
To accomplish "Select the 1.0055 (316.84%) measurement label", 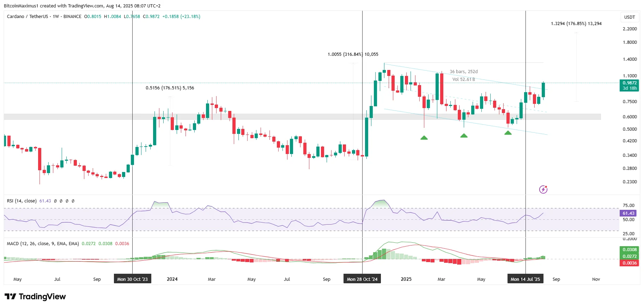I will [353, 54].
